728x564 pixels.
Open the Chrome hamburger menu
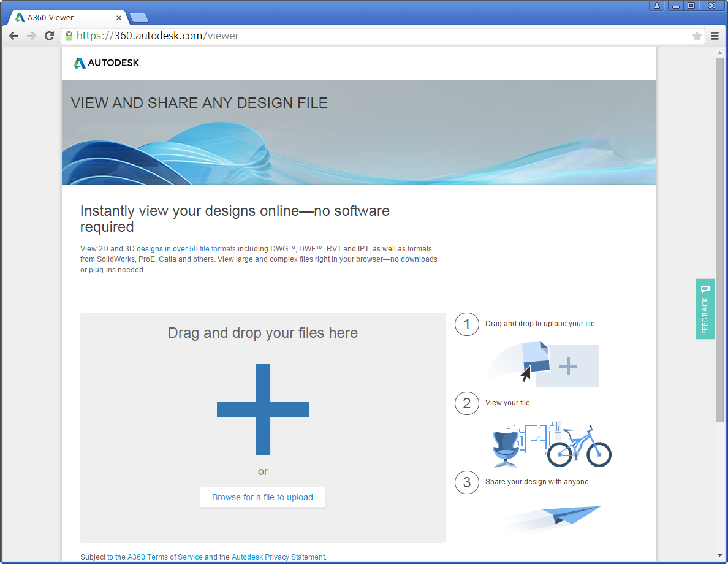(x=715, y=36)
